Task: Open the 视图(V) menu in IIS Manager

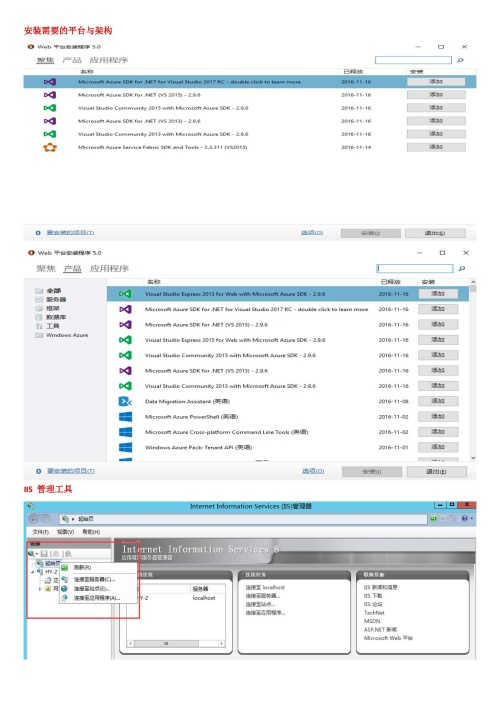Action: pyautogui.click(x=65, y=532)
